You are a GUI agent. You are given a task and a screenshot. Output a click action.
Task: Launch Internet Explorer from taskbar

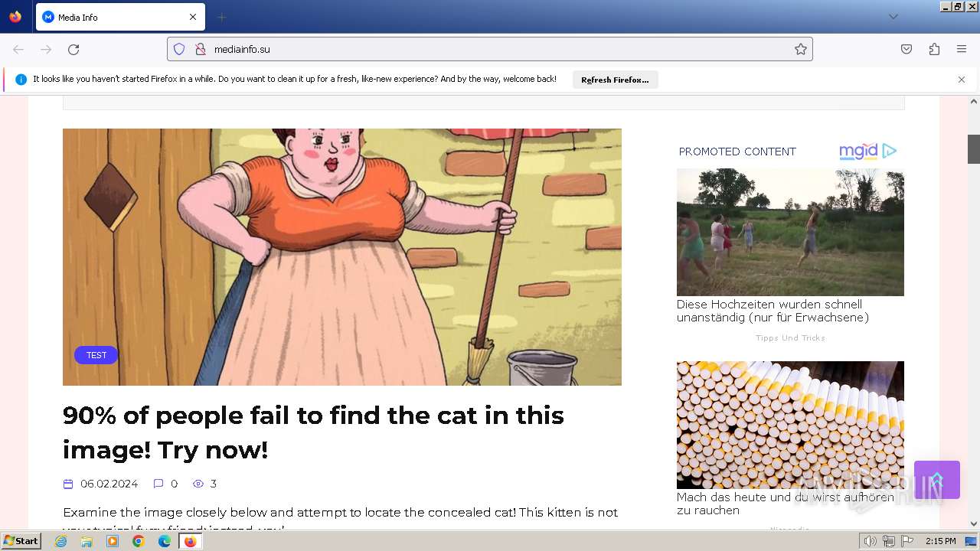pyautogui.click(x=60, y=541)
